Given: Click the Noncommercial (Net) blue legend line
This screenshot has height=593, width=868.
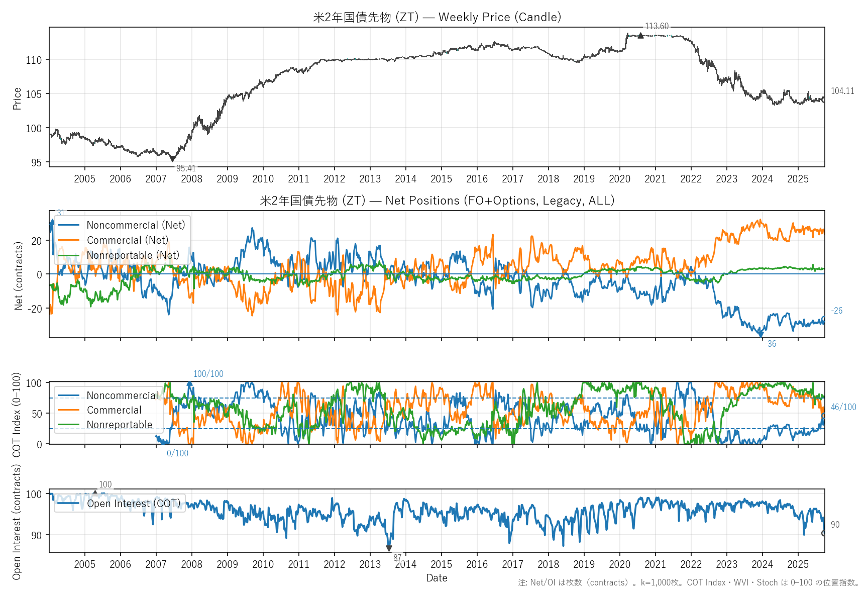Looking at the screenshot, I should click(69, 225).
